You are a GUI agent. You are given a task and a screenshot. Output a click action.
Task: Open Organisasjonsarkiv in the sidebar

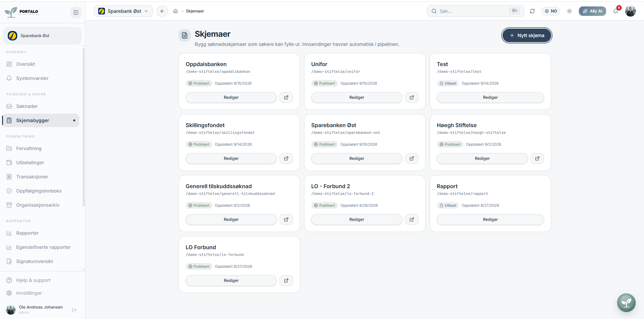(x=41, y=205)
